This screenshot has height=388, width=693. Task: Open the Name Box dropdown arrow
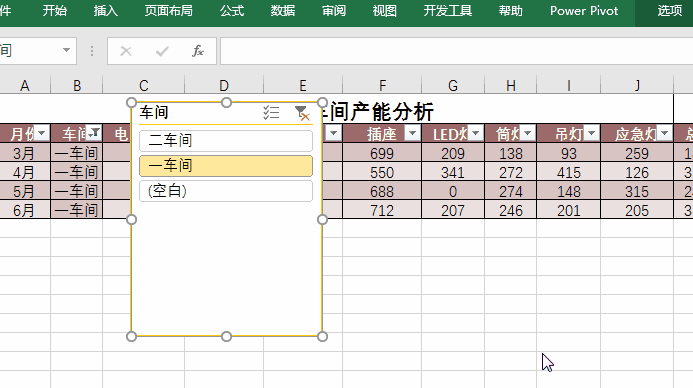tap(66, 50)
